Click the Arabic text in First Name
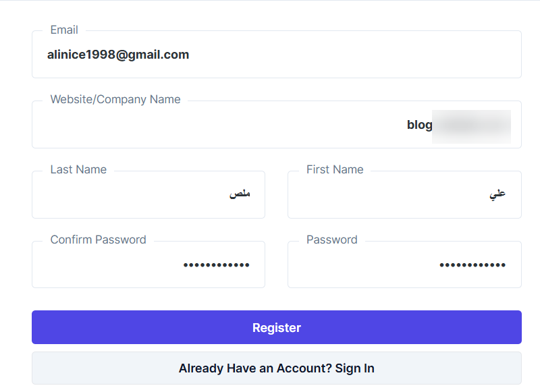Viewport: 540px width, 392px height. point(497,194)
